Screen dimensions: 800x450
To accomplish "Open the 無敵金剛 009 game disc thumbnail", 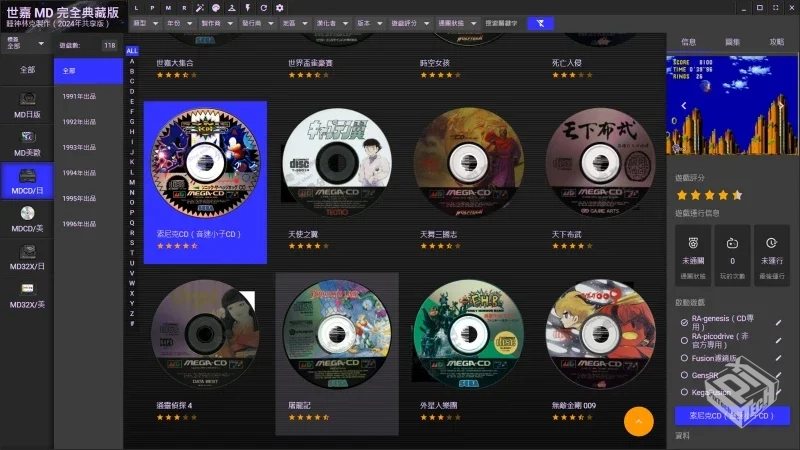I will click(x=601, y=334).
